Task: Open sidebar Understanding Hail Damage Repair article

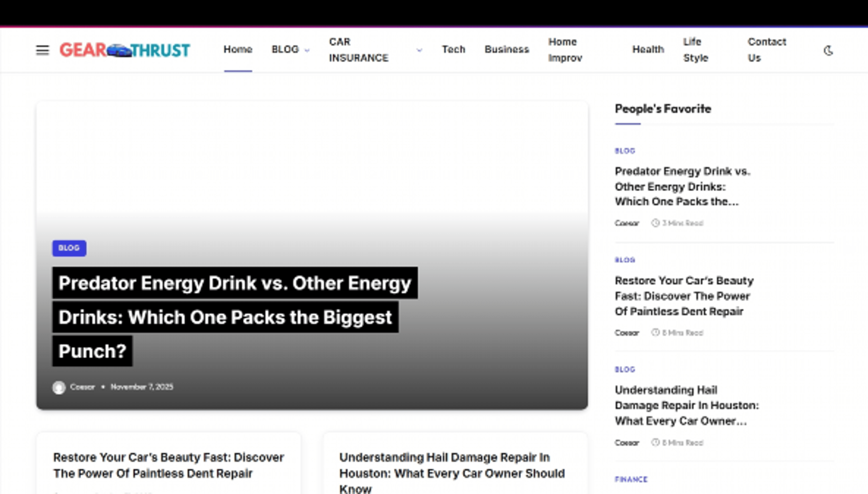Action: [686, 405]
